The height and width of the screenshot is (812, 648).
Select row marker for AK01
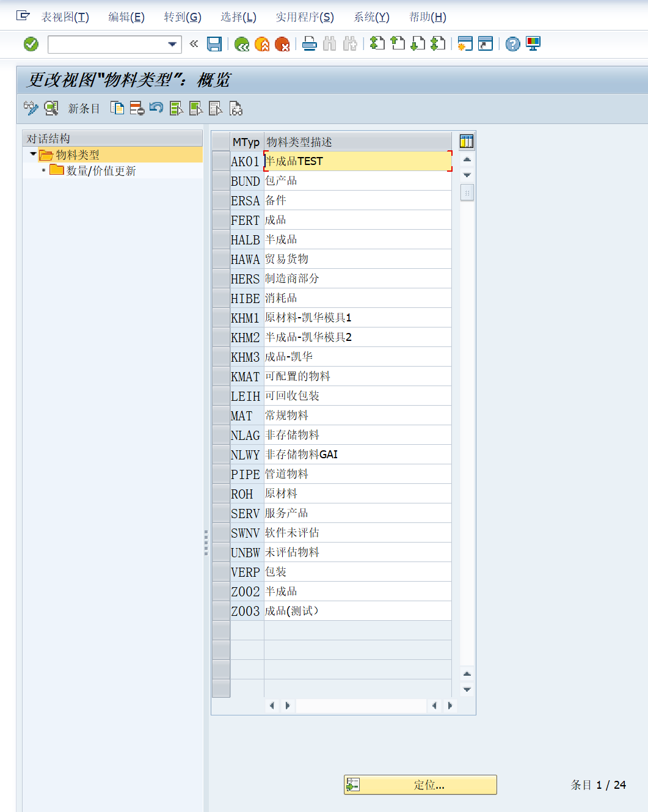pos(220,161)
